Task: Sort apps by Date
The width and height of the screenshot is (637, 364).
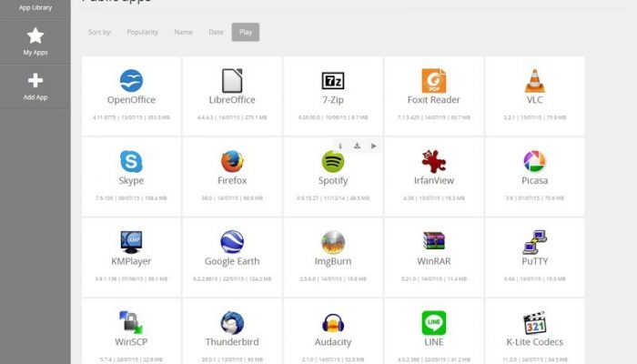Action: 216,32
